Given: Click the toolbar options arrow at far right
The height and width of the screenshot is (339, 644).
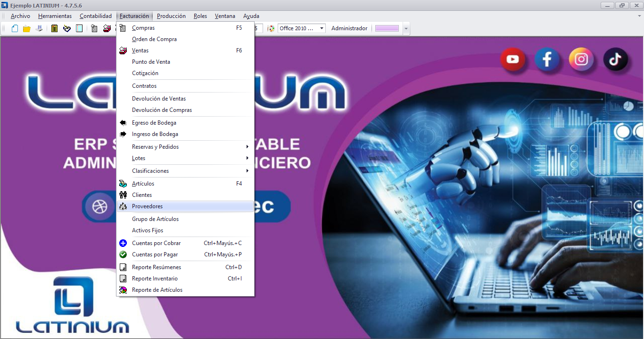Looking at the screenshot, I should tap(406, 29).
